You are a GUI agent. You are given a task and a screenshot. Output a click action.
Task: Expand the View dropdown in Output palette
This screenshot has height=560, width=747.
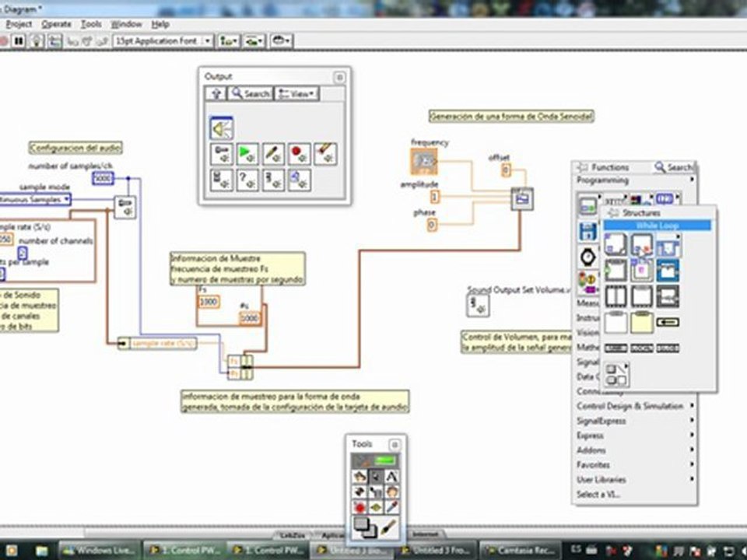(297, 94)
